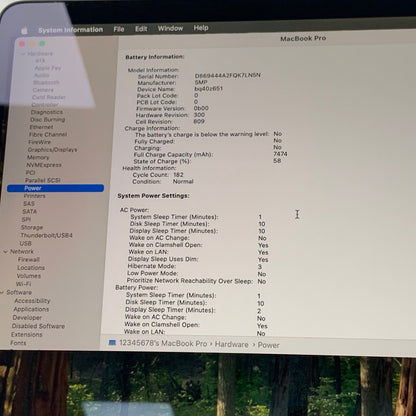Select Diagnostics in the sidebar
Screen dimensions: 416x416
(47, 112)
